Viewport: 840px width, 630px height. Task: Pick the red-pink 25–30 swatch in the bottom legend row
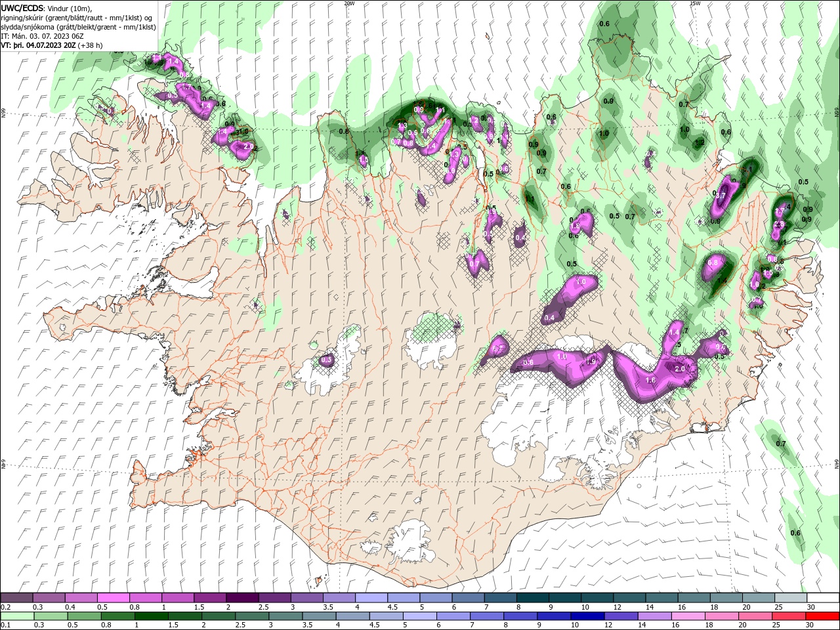pos(788,616)
